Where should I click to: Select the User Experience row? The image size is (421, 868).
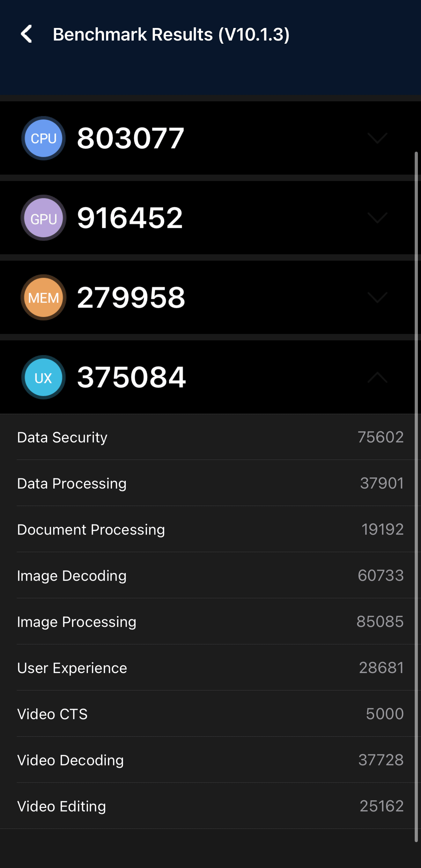[x=210, y=668]
